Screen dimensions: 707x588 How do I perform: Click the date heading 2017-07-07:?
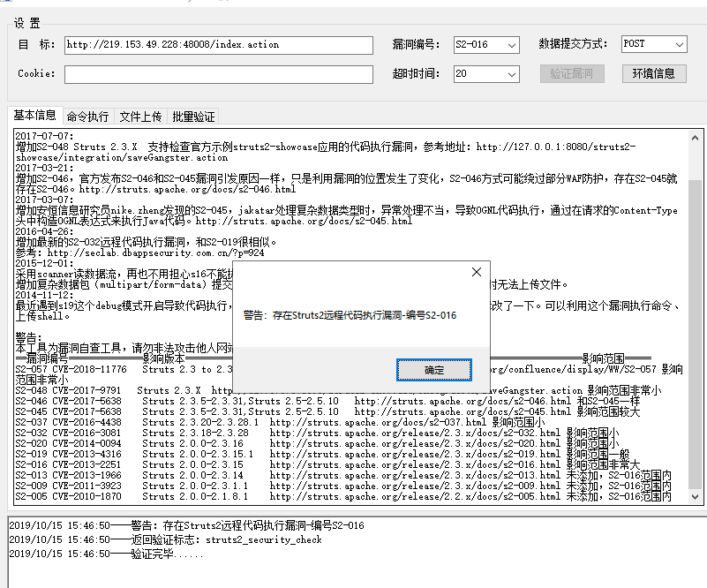(44, 136)
